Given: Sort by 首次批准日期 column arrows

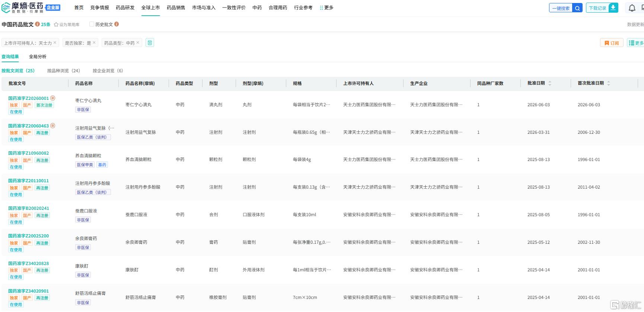Looking at the screenshot, I should [x=609, y=83].
